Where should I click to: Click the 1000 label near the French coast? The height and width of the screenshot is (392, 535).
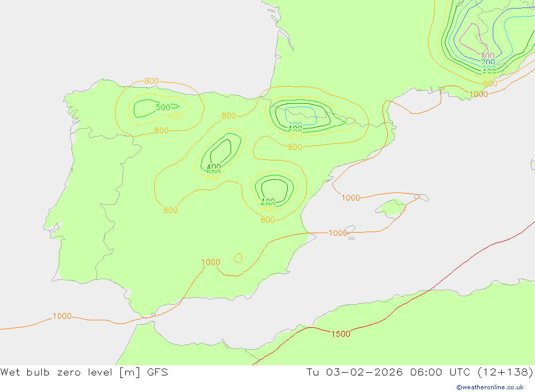(478, 94)
